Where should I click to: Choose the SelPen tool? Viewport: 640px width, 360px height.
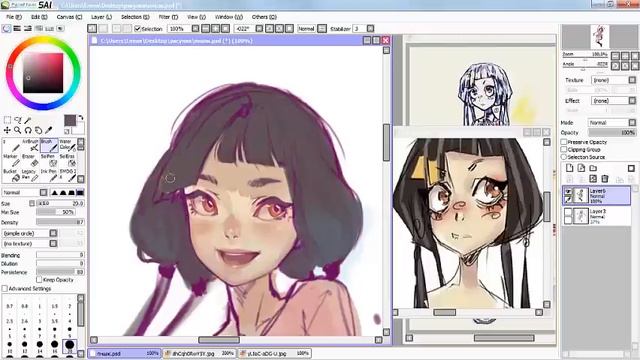49,160
